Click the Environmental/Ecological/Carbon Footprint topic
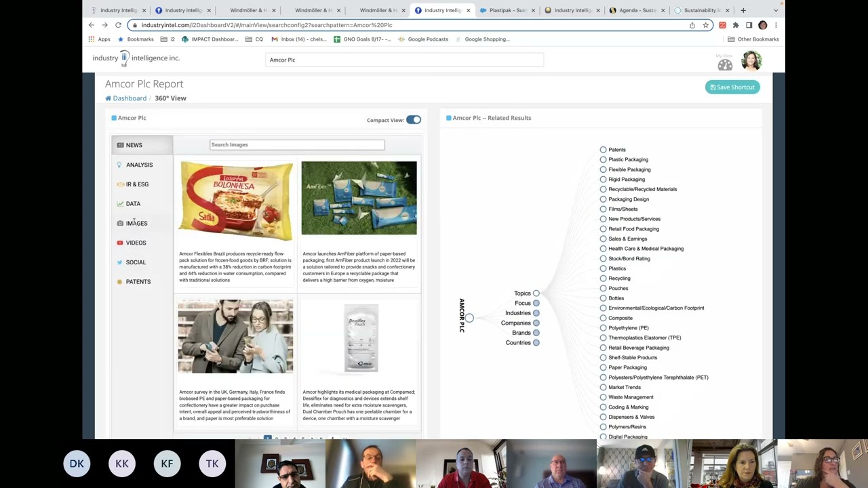 tap(656, 308)
